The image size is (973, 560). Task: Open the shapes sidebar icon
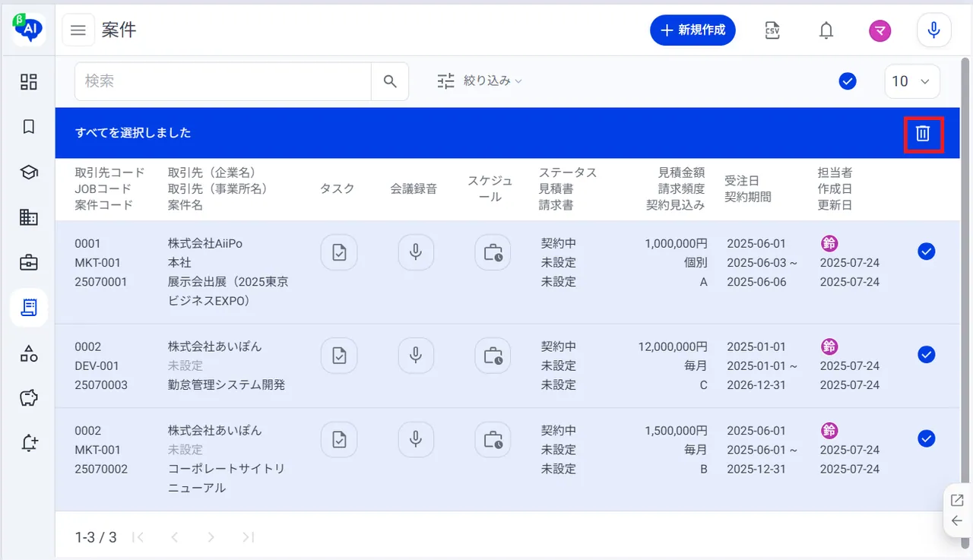coord(29,353)
